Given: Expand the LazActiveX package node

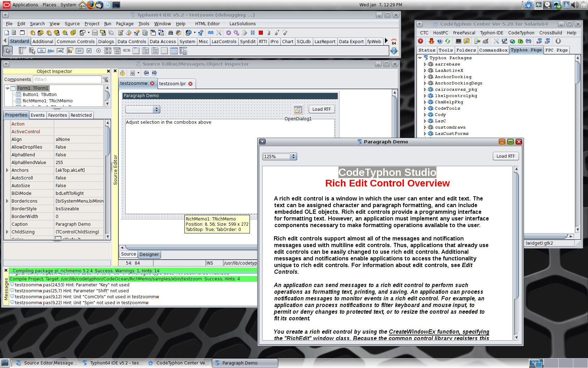Looking at the screenshot, I should tap(425, 71).
